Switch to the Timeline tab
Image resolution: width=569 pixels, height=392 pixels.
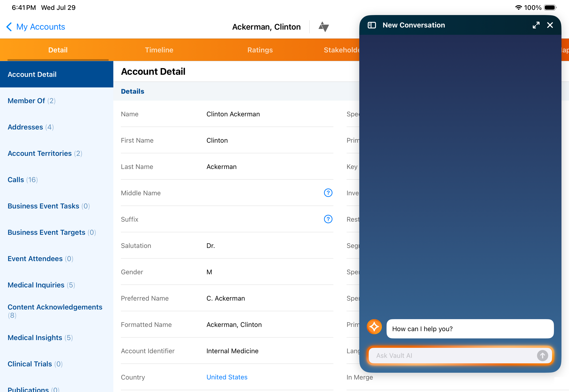[x=159, y=50]
